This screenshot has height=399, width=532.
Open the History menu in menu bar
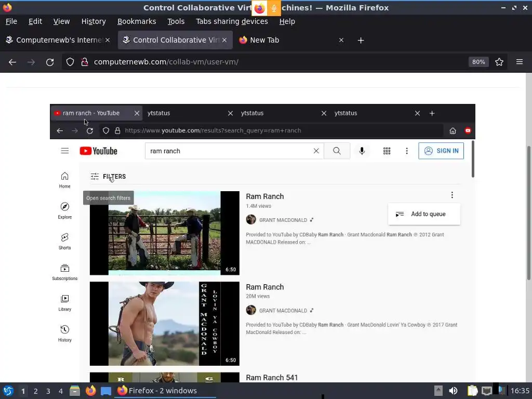pyautogui.click(x=94, y=21)
